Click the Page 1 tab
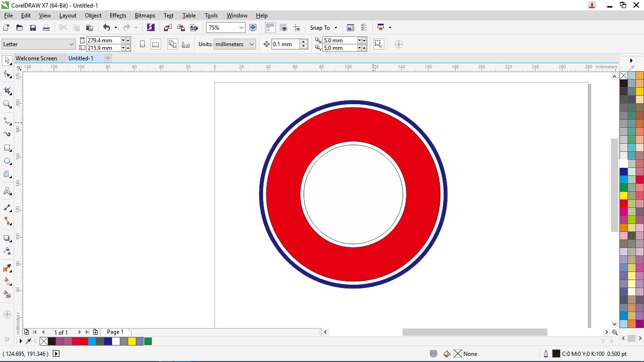The height and width of the screenshot is (362, 644). [x=115, y=332]
